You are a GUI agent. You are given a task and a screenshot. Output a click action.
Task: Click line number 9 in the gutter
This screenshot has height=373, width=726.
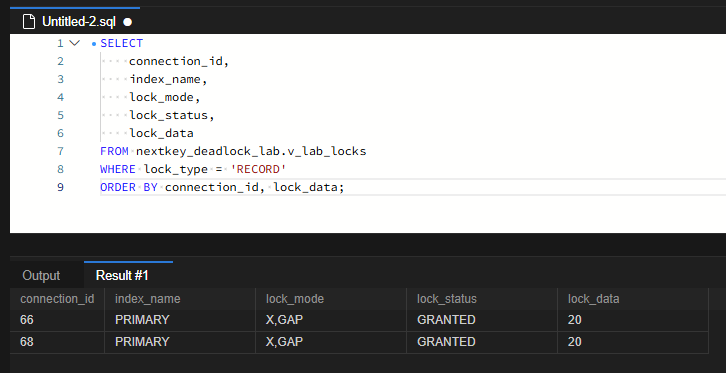[x=60, y=187]
